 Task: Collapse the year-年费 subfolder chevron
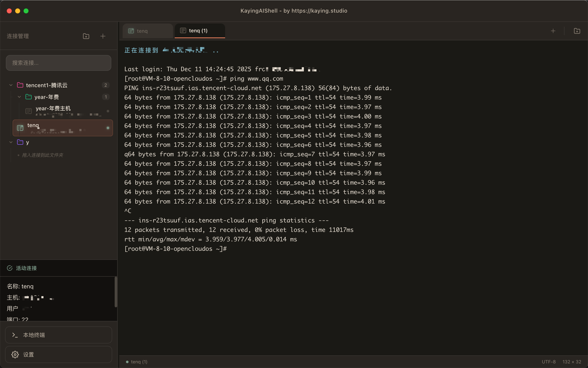[19, 97]
